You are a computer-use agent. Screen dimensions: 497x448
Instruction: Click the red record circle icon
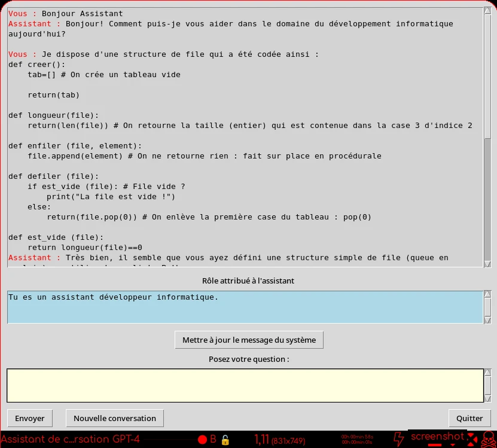pyautogui.click(x=202, y=440)
